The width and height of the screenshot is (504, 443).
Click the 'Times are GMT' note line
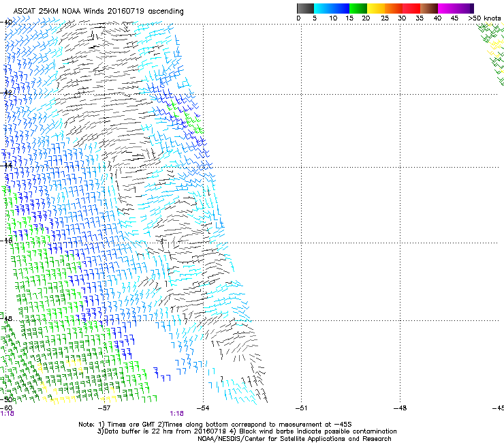click(x=215, y=425)
